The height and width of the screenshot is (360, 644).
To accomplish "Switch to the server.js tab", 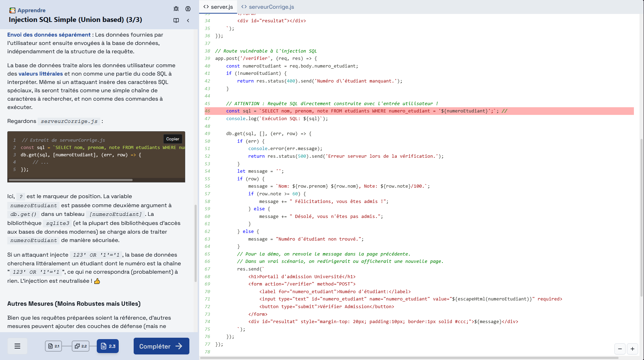I will pyautogui.click(x=218, y=7).
